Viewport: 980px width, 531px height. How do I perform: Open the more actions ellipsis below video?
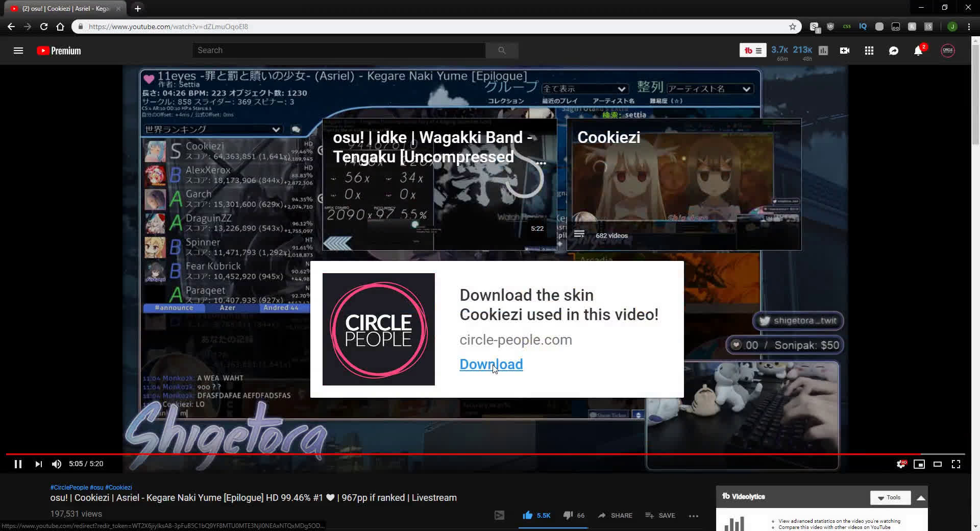click(693, 516)
